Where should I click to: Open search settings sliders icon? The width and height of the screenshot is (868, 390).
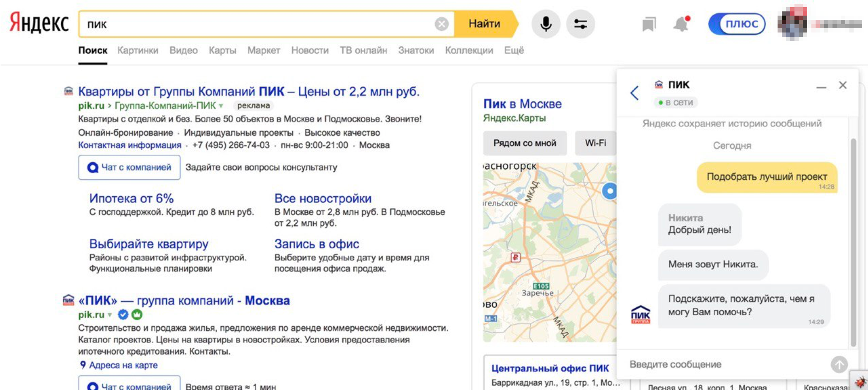click(580, 24)
